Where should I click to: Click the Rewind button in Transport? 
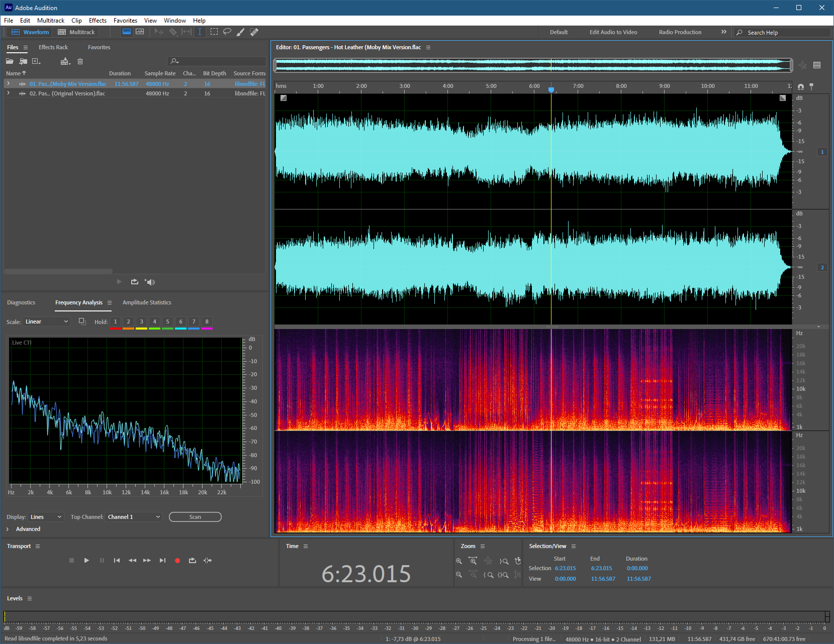tap(132, 561)
